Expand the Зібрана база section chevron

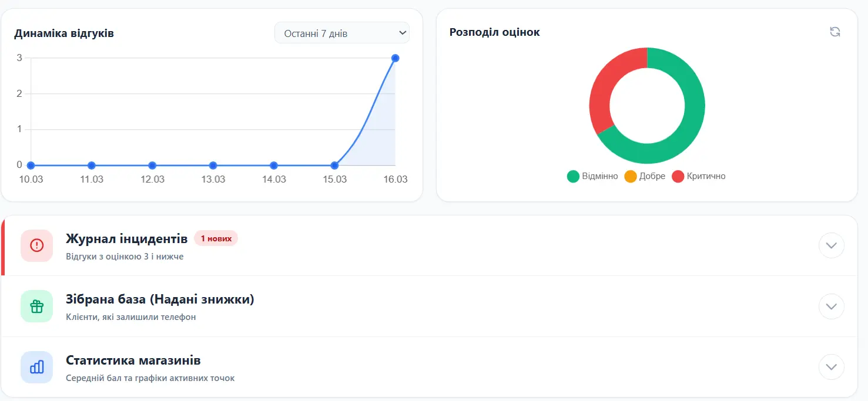pos(831,306)
